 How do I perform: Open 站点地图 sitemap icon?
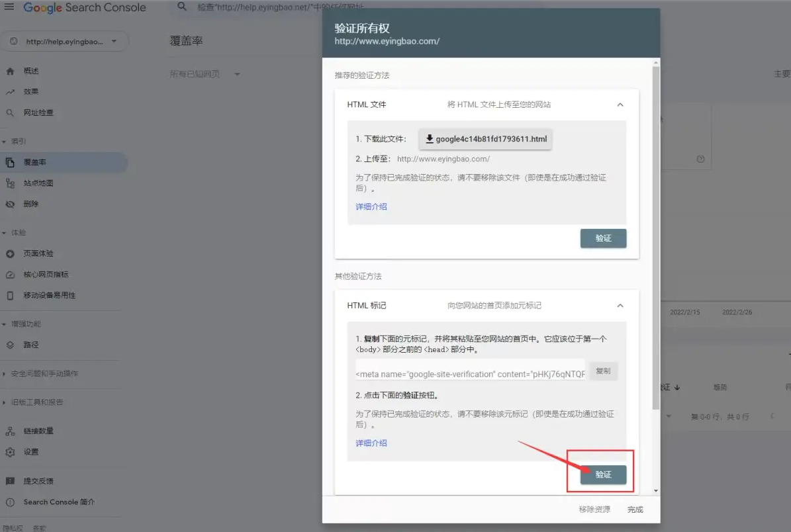tap(10, 183)
